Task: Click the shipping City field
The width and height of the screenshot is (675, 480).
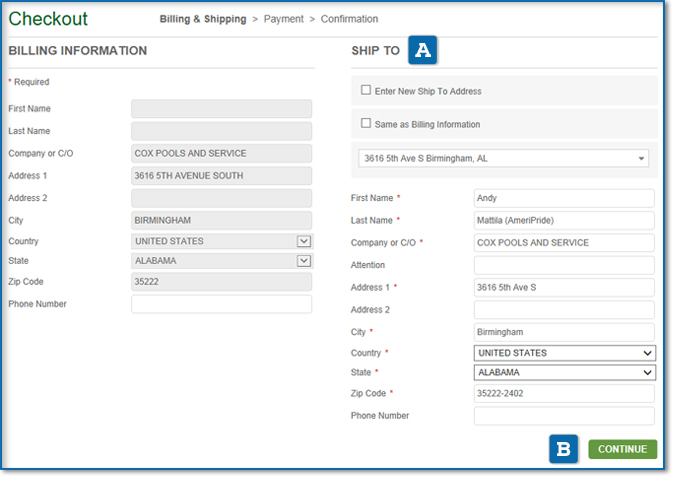Action: (x=564, y=332)
